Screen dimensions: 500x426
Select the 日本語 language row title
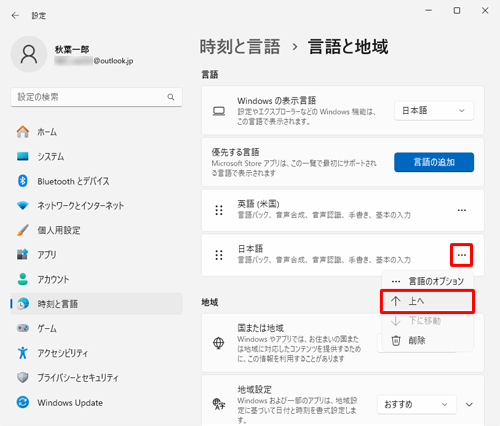pos(250,248)
